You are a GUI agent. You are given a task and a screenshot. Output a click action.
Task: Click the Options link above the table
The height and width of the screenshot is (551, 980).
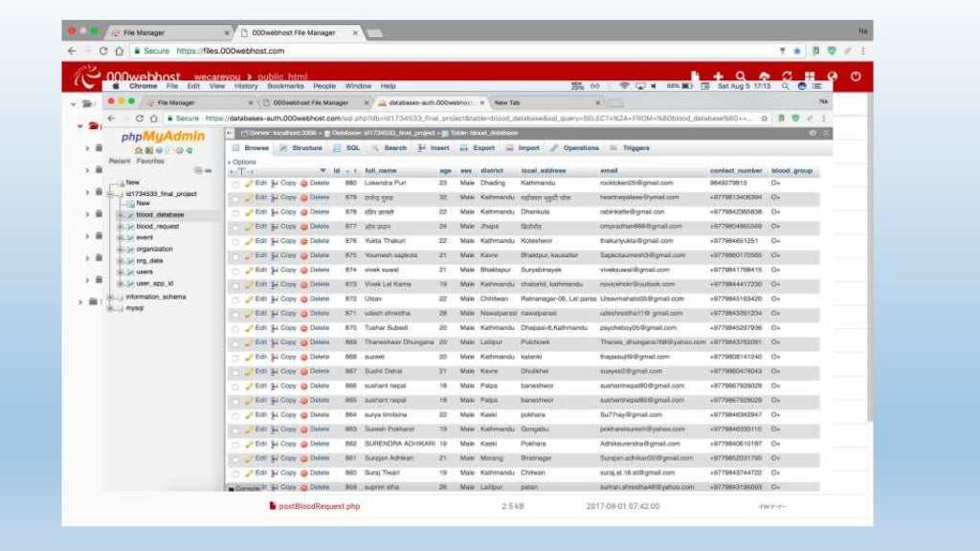(x=244, y=162)
